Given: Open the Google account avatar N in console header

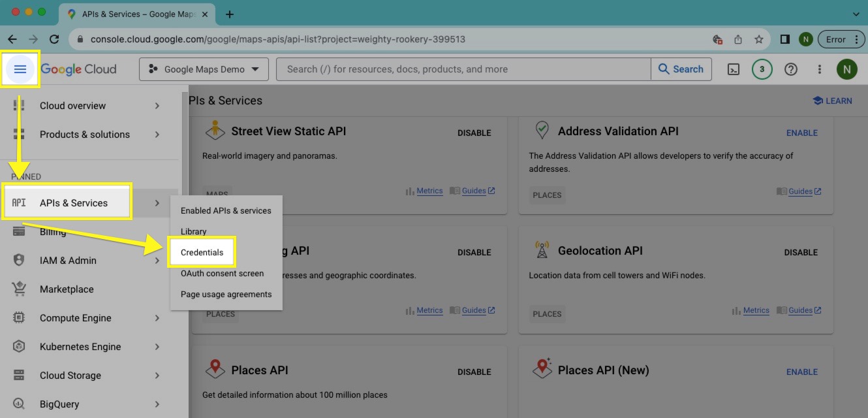Looking at the screenshot, I should (x=846, y=69).
